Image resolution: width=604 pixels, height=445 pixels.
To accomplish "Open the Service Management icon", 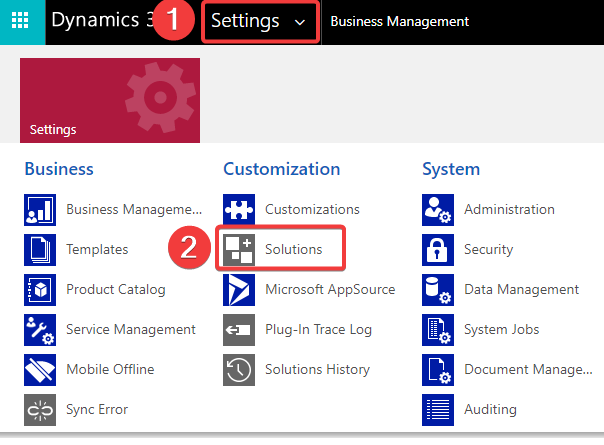I will [40, 330].
